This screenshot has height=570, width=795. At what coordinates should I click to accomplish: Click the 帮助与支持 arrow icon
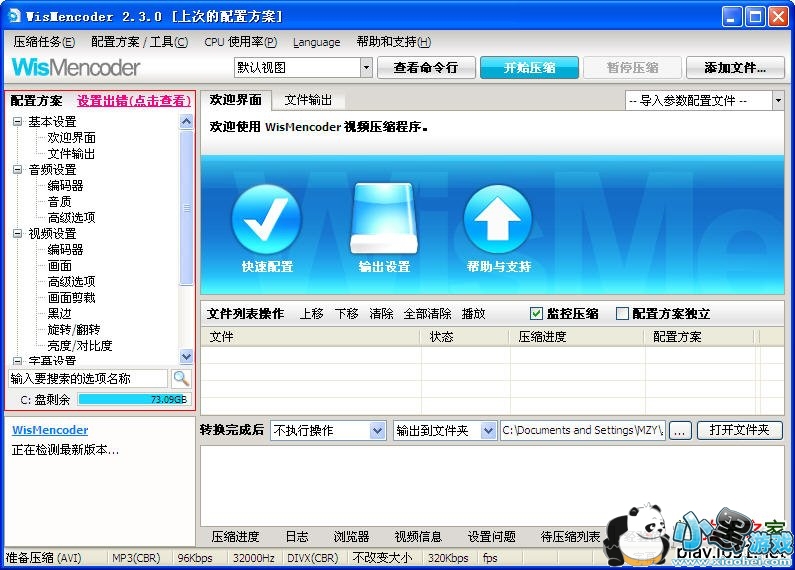[x=498, y=219]
